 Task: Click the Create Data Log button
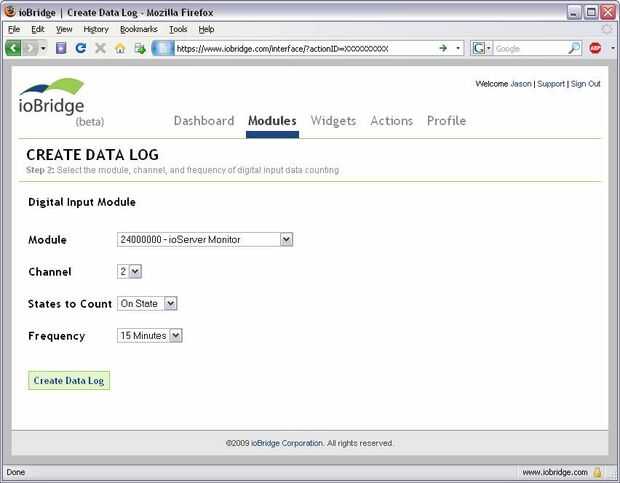point(69,380)
